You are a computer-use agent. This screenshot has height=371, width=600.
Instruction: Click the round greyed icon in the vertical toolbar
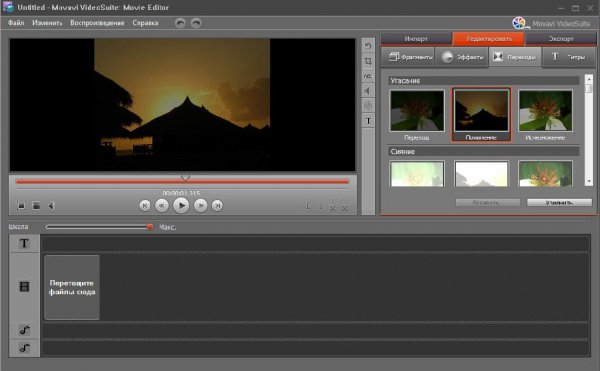(368, 106)
